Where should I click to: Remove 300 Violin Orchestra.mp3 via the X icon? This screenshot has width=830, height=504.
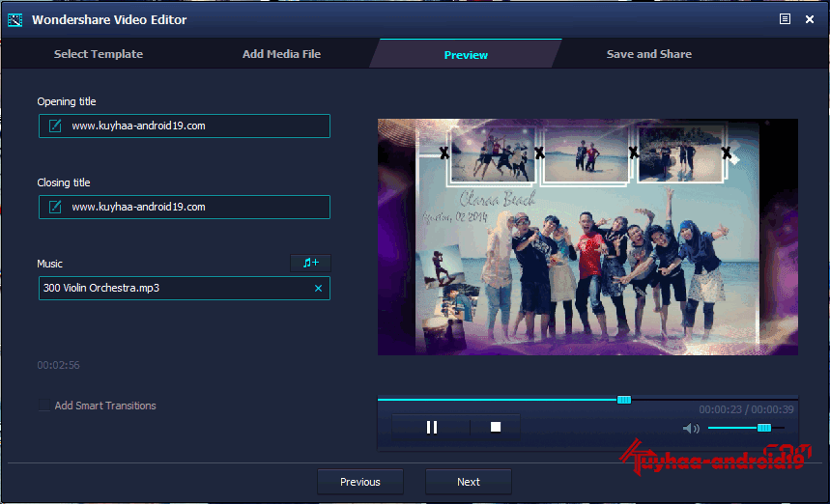click(318, 289)
